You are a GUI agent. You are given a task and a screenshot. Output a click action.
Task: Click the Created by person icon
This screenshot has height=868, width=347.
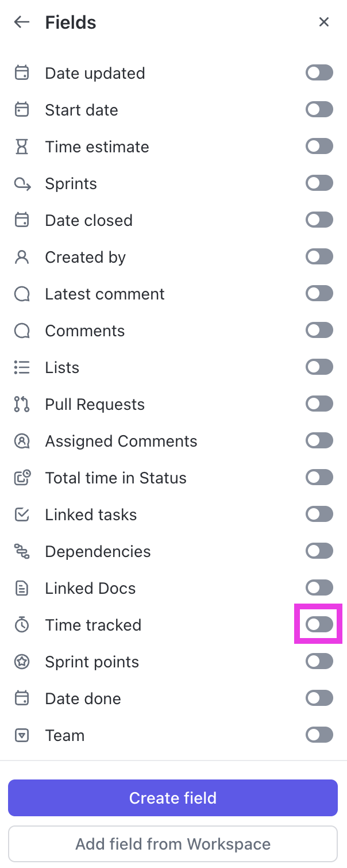pos(21,257)
